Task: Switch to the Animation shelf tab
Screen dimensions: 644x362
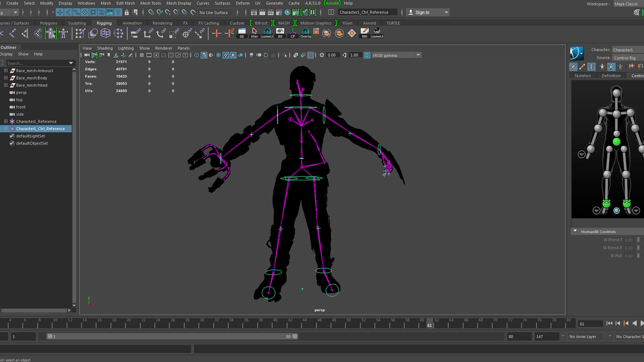Action: tap(132, 23)
